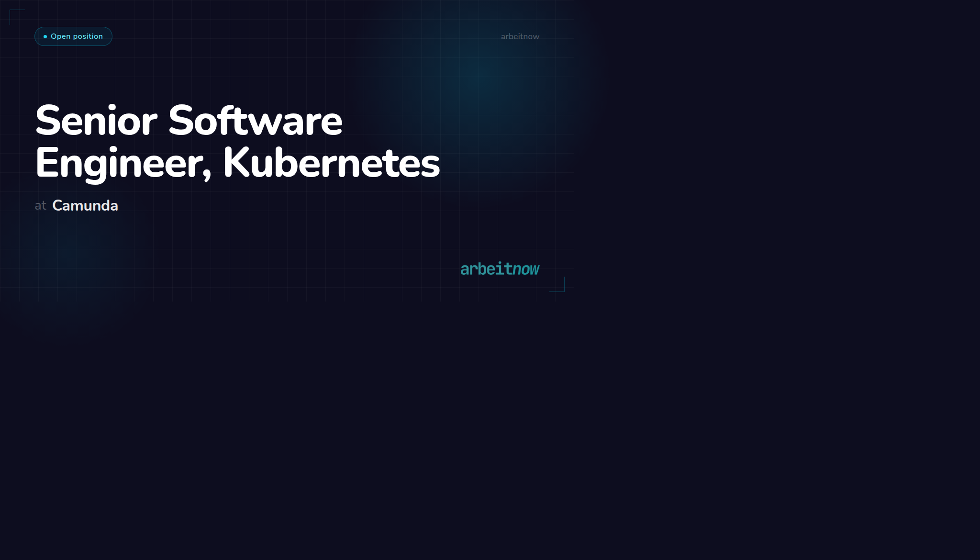980x560 pixels.
Task: Click the Camunda company name
Action: [x=85, y=205]
